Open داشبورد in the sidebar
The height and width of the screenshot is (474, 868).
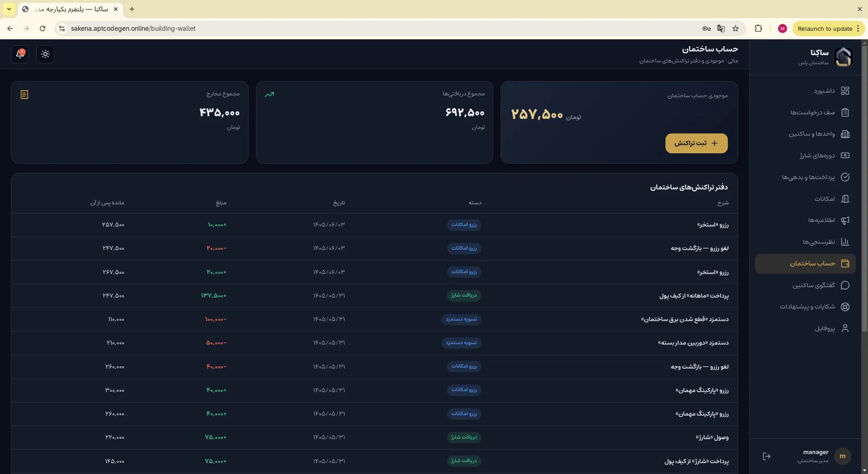coord(805,91)
